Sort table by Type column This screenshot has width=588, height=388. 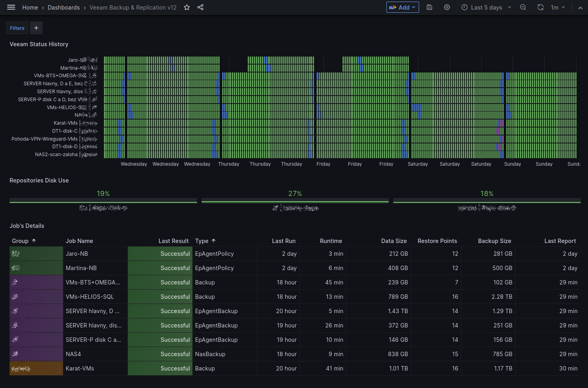[x=202, y=241]
